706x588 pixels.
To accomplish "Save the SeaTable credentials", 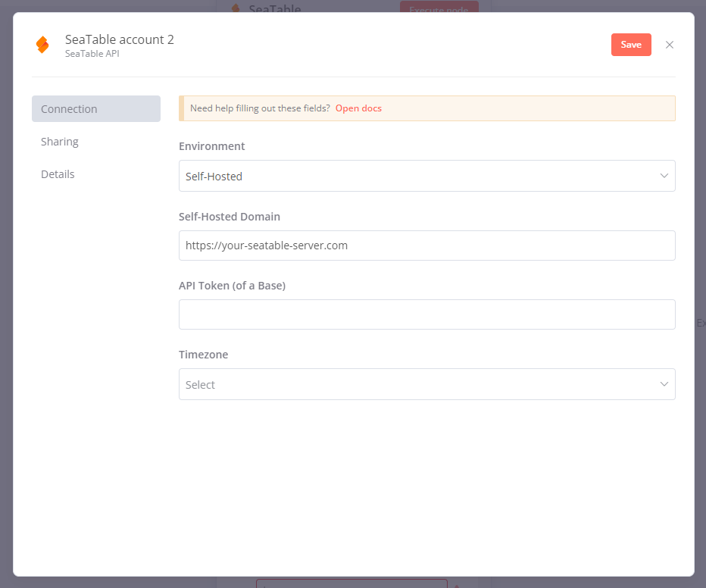I will tap(631, 45).
